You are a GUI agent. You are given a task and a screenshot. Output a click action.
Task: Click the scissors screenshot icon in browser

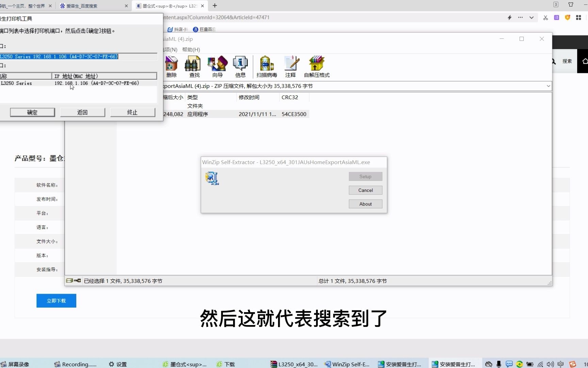[545, 18]
